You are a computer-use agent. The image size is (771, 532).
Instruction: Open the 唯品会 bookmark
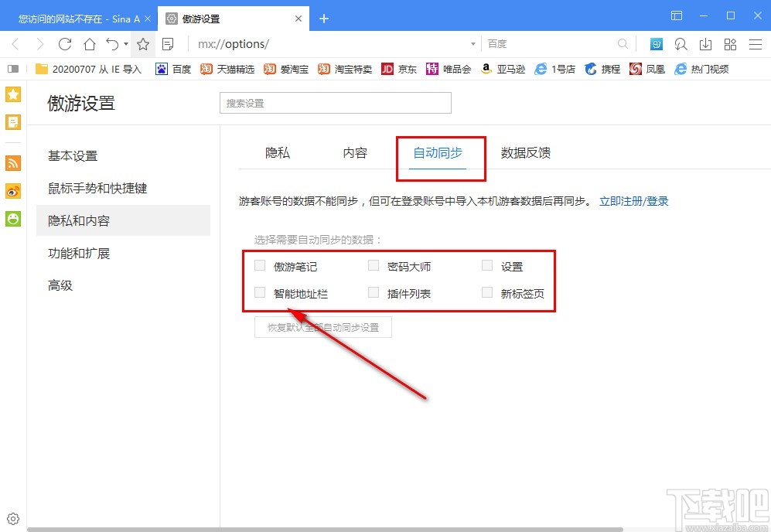[x=449, y=69]
